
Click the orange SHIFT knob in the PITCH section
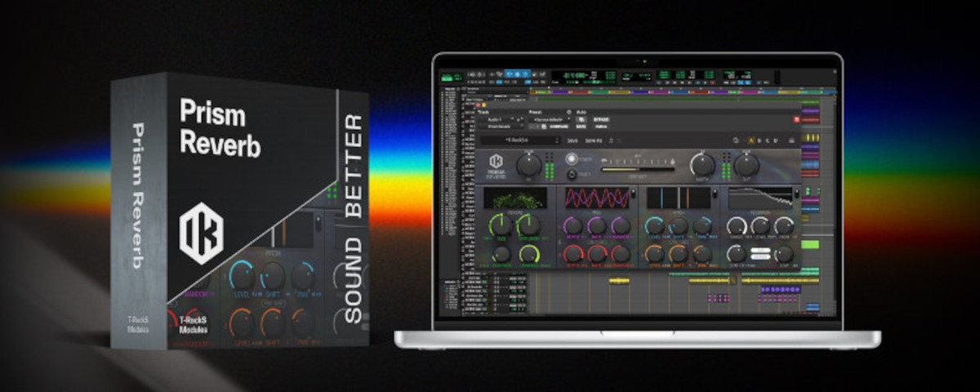click(x=679, y=253)
